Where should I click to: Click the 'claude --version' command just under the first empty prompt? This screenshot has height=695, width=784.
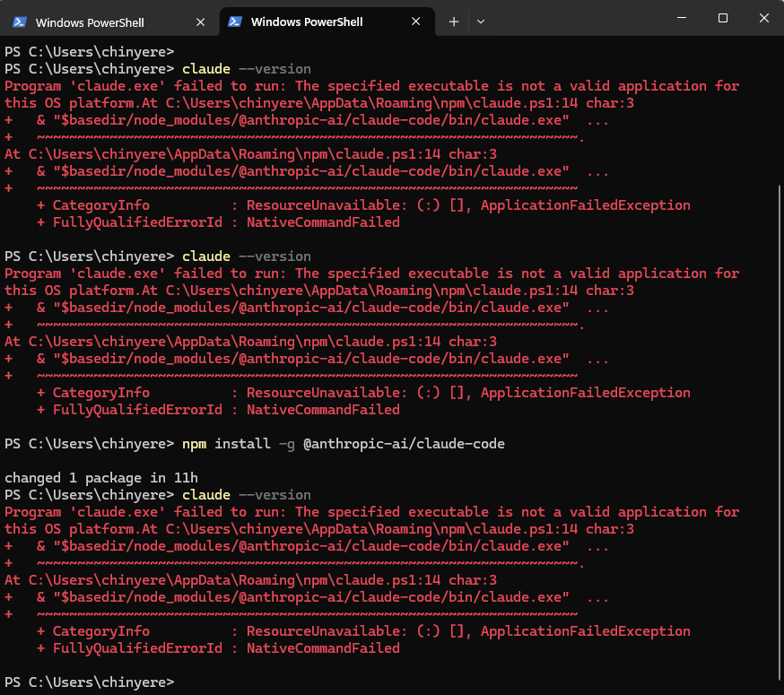(247, 69)
